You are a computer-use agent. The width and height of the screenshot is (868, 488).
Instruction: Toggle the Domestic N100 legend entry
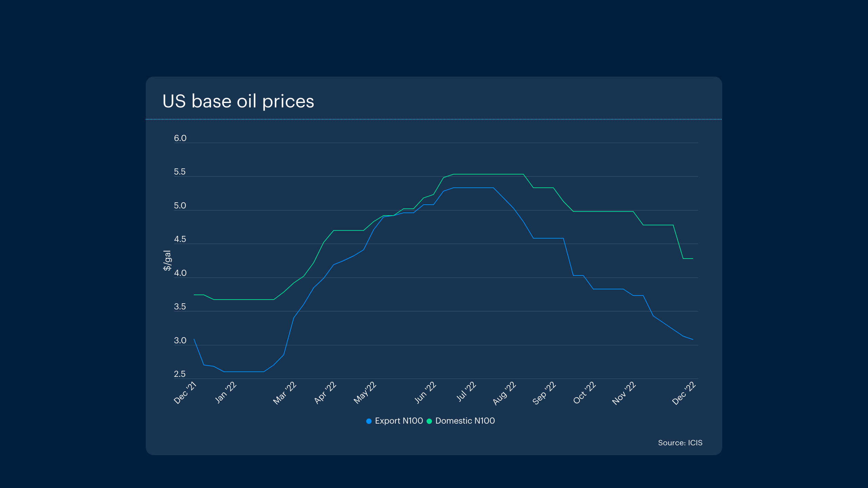(x=465, y=421)
